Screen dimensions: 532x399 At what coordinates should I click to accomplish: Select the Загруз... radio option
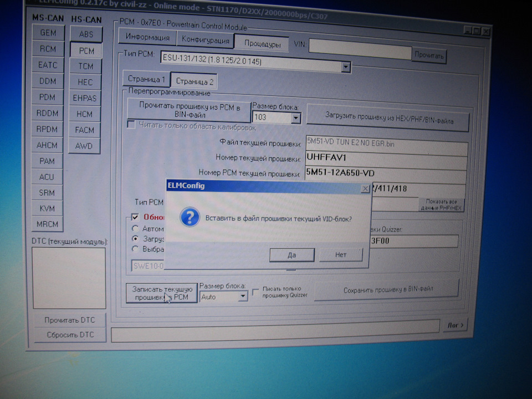click(x=135, y=238)
